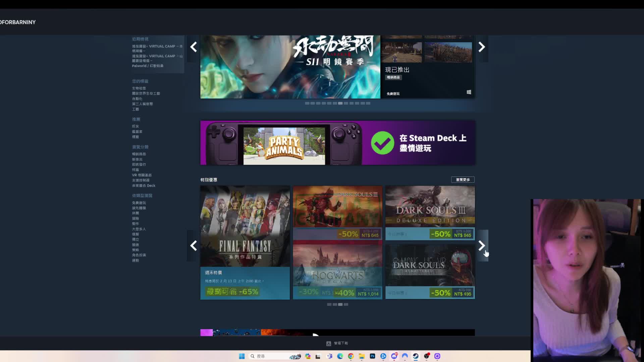Image resolution: width=644 pixels, height=362 pixels.
Task: Browse the 暢銷商品 category in sidebar
Action: click(139, 154)
